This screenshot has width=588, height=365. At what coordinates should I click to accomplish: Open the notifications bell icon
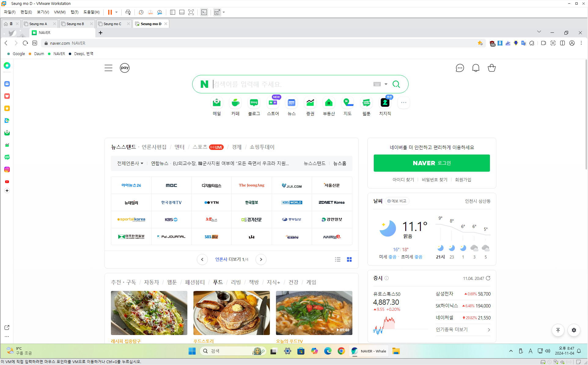point(476,68)
